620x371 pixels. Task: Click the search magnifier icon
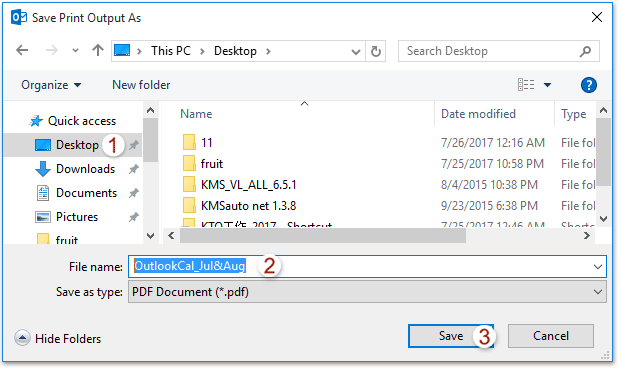[585, 51]
